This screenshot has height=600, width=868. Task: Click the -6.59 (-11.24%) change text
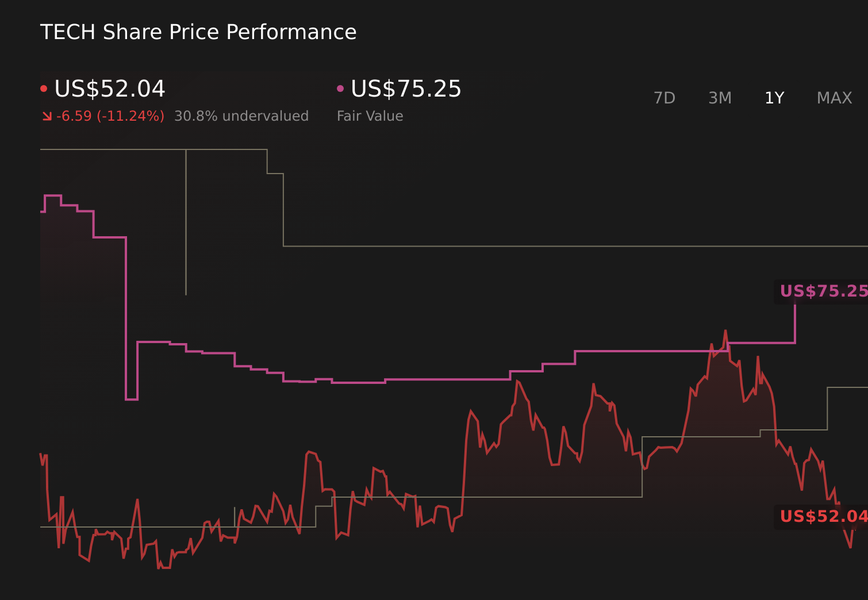[x=109, y=116]
